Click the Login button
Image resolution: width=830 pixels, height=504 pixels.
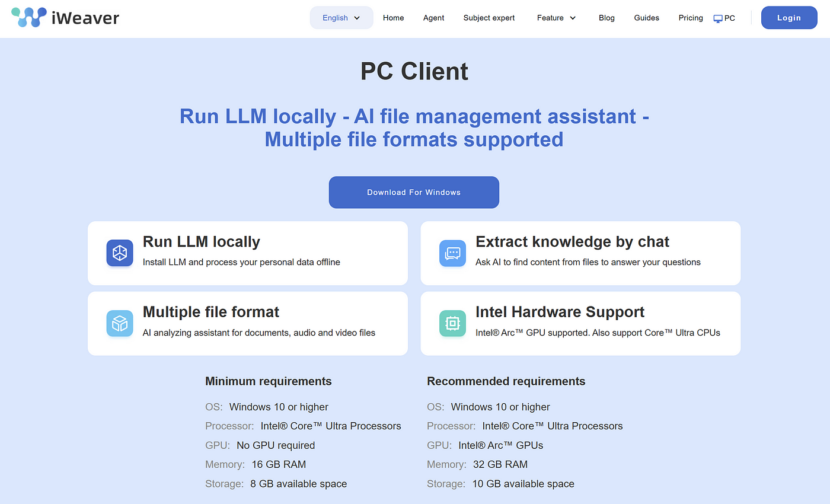[x=789, y=18]
